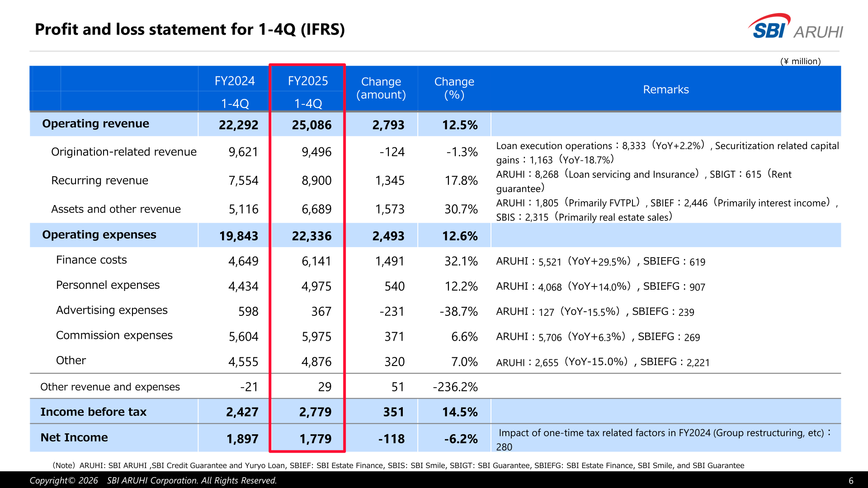Click the 12.5% change cell
Viewport: 868px width, 488px height.
(x=460, y=125)
